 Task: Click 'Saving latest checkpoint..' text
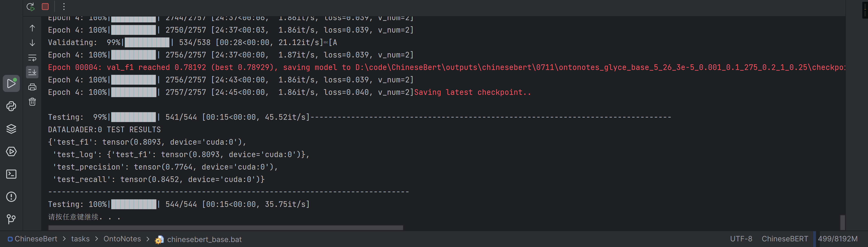coord(472,92)
